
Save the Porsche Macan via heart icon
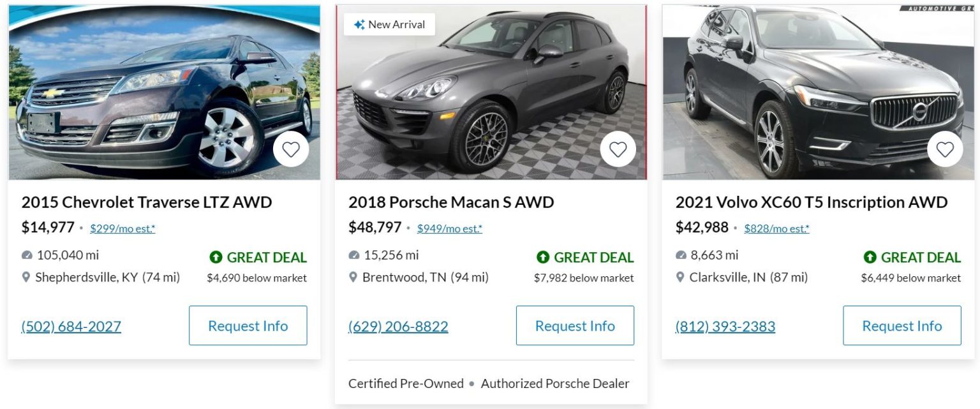pos(618,149)
